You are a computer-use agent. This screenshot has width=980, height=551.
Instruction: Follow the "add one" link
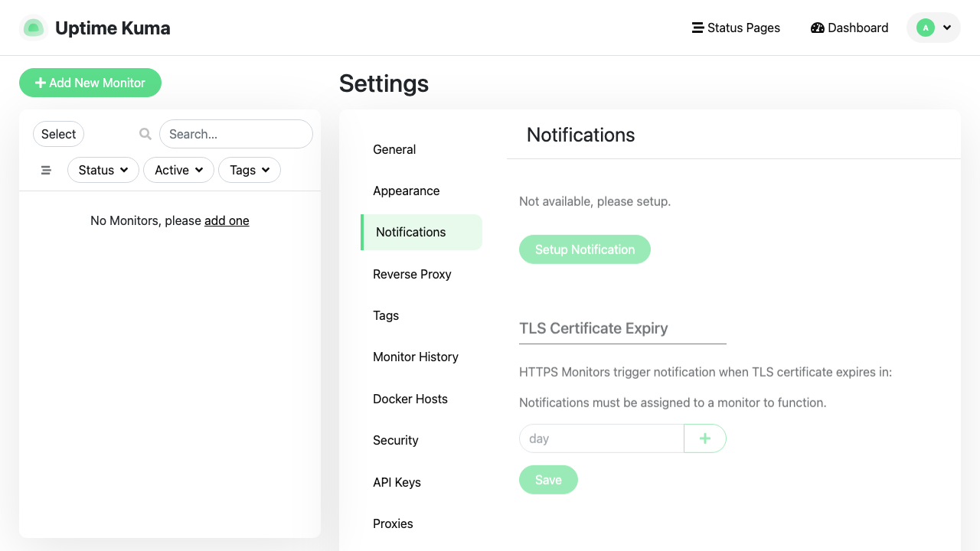pyautogui.click(x=227, y=220)
